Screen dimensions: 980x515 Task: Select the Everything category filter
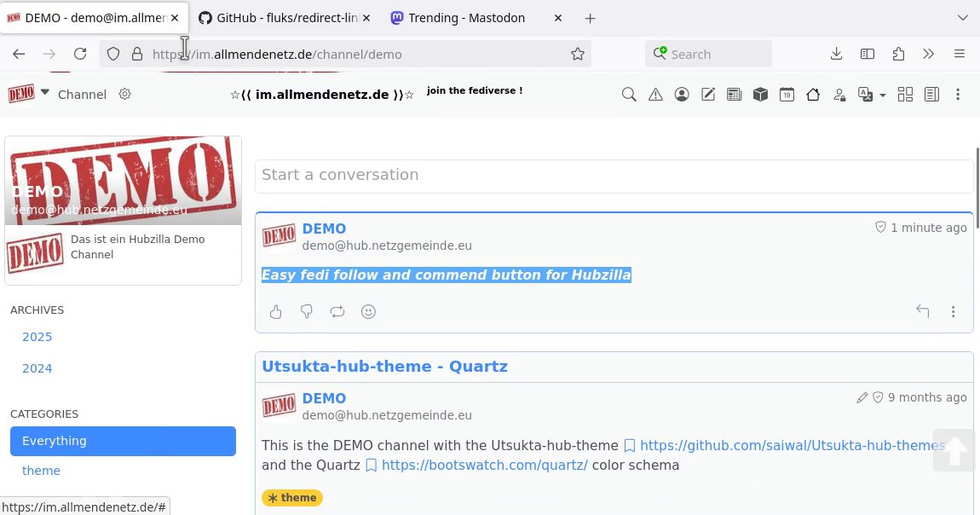123,441
